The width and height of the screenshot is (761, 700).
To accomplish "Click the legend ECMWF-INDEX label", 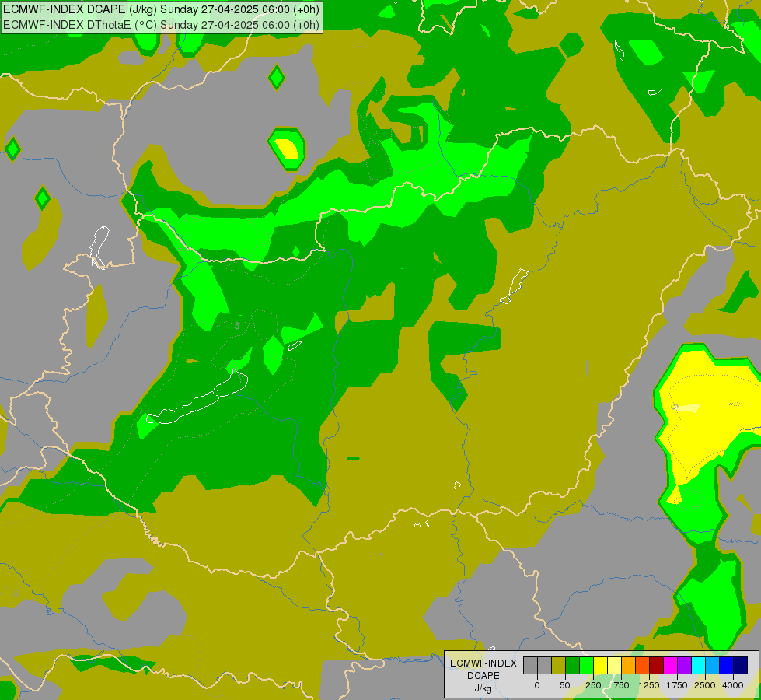I will pyautogui.click(x=483, y=663).
